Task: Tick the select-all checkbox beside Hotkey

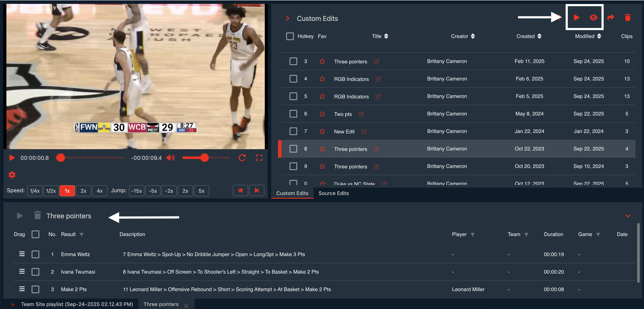Action: pyautogui.click(x=290, y=36)
